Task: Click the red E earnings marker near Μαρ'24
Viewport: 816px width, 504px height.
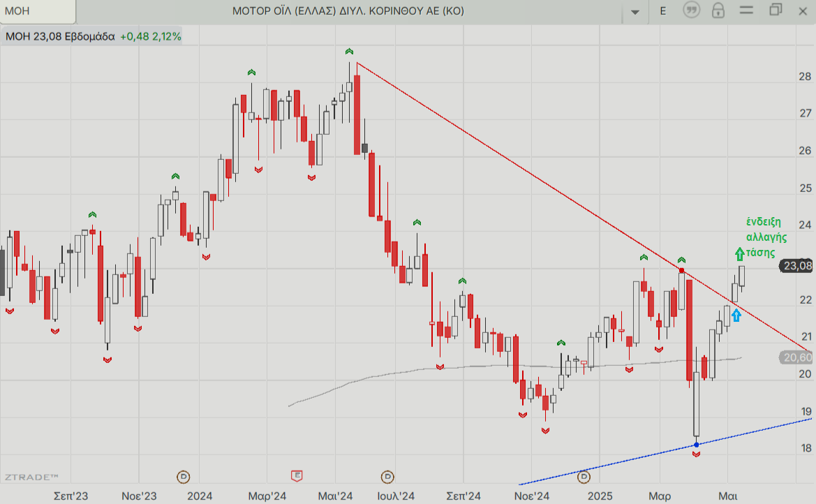Action: click(297, 475)
